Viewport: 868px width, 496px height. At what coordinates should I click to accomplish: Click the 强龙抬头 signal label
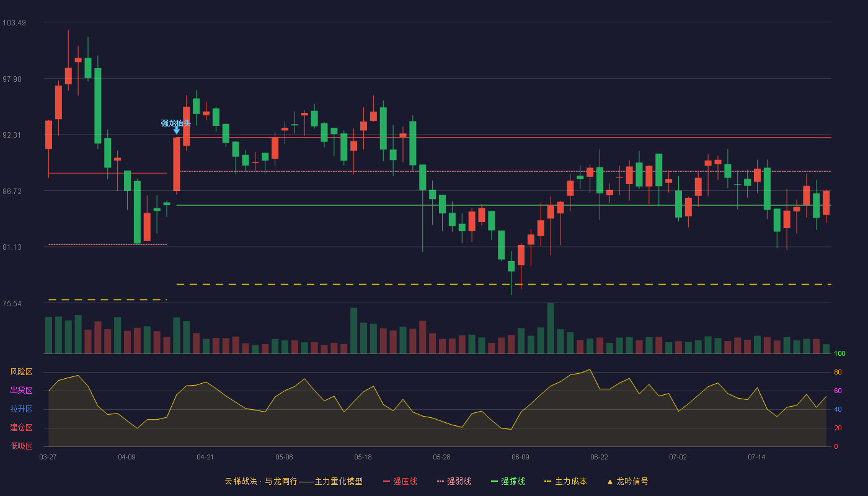click(x=175, y=123)
